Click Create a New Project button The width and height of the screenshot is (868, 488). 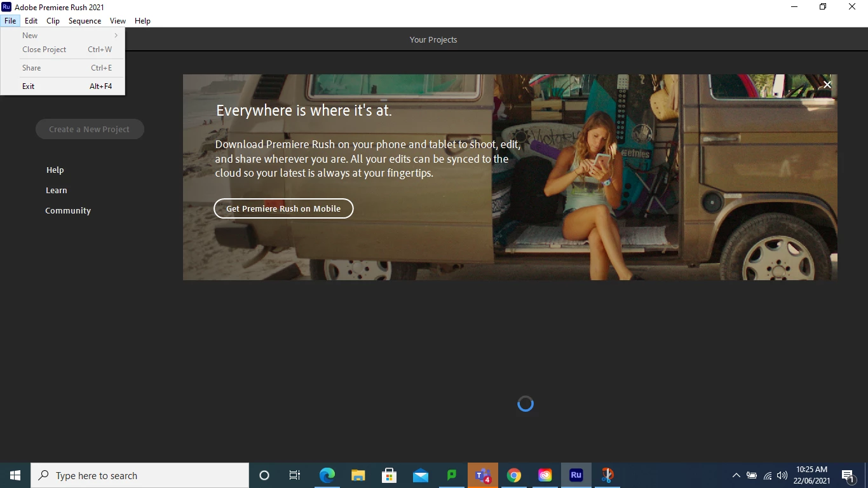[x=90, y=129]
